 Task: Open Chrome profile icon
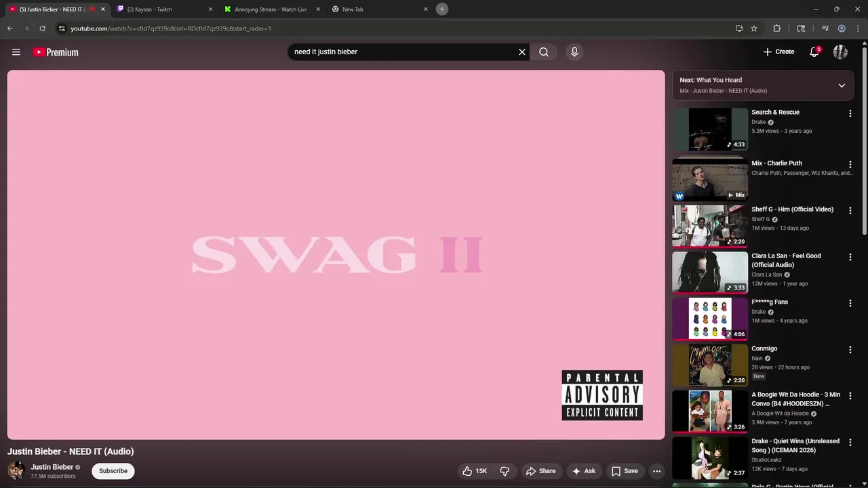point(842,28)
